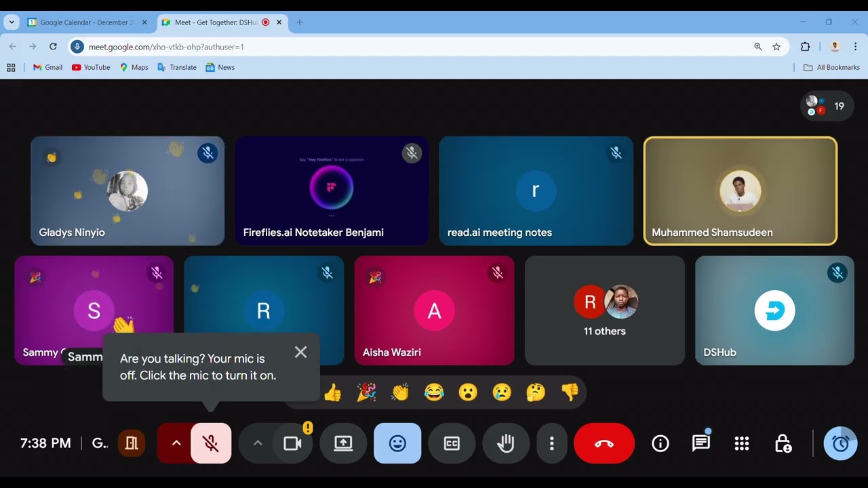The width and height of the screenshot is (868, 488).
Task: Open the three-dot more options menu in Meet
Action: coord(552,443)
